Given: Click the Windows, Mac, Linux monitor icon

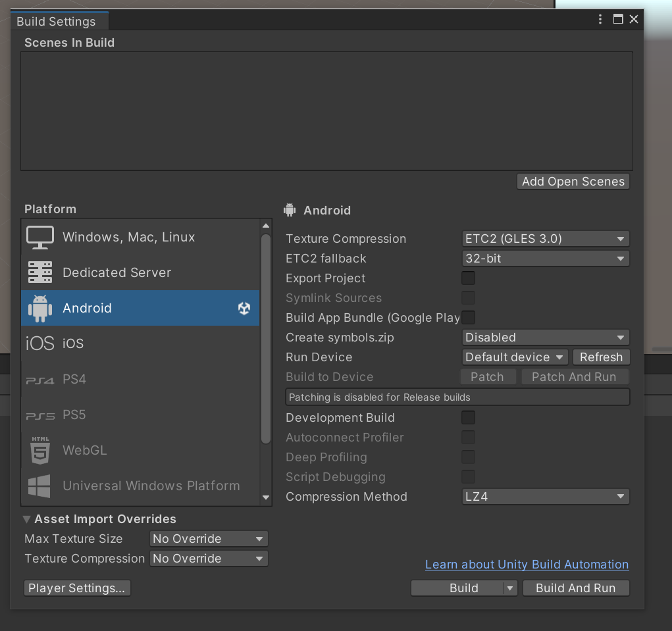Looking at the screenshot, I should click(x=40, y=238).
